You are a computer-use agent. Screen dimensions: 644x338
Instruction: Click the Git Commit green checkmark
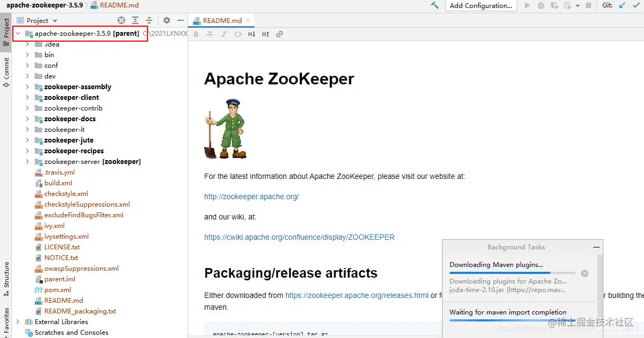[636, 5]
